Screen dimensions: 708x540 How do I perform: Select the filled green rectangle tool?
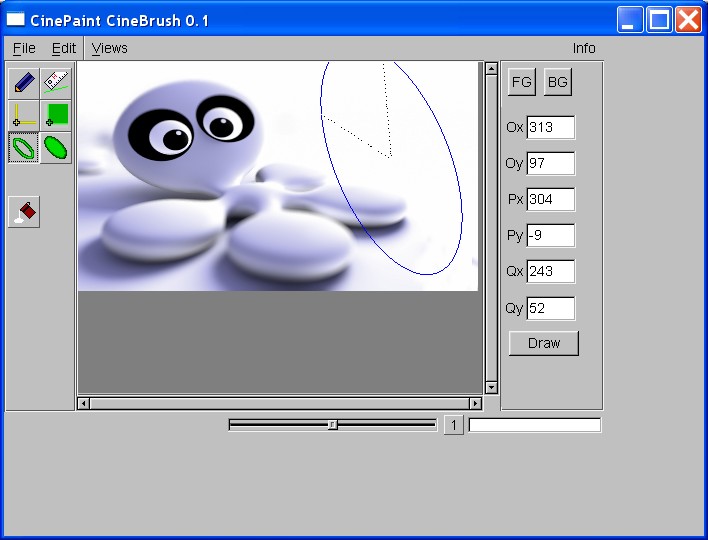(56, 115)
